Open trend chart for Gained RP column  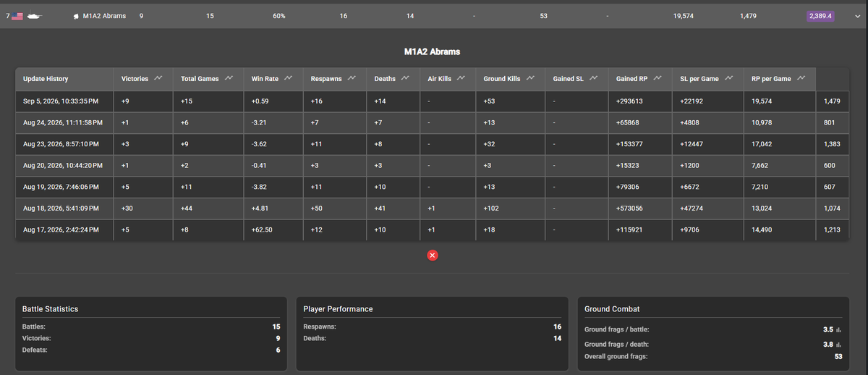click(658, 78)
